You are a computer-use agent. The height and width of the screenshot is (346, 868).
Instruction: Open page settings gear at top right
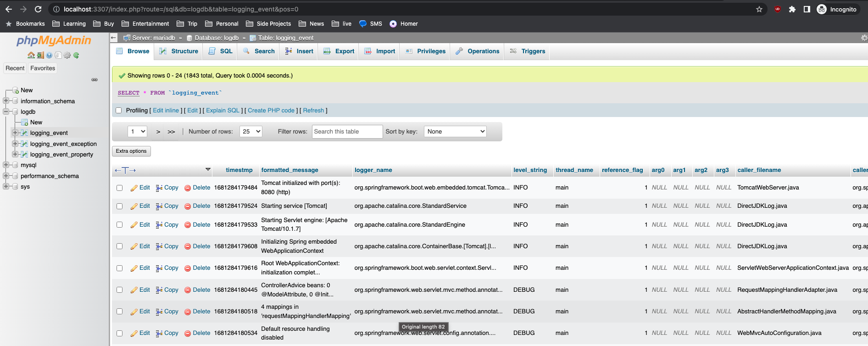click(x=864, y=38)
